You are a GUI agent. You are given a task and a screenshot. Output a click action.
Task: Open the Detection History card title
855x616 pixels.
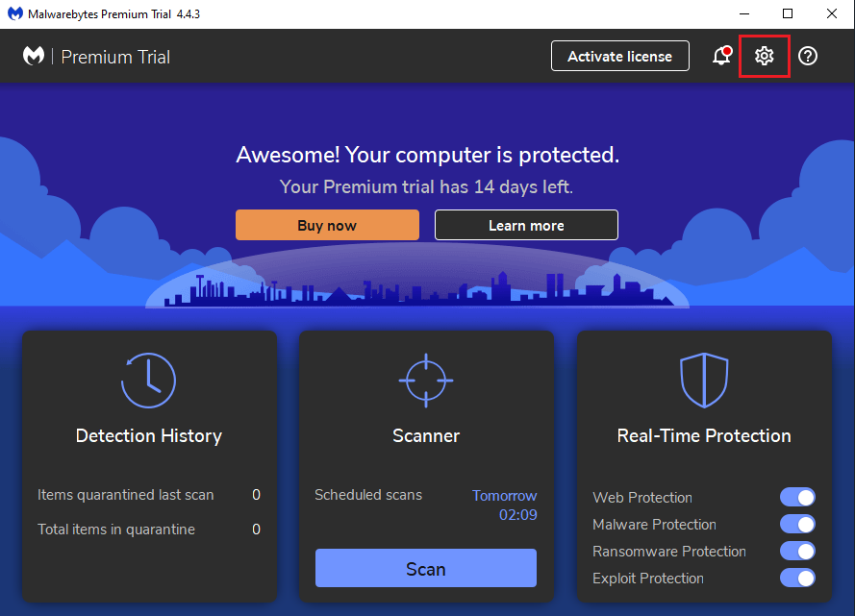pyautogui.click(x=149, y=435)
